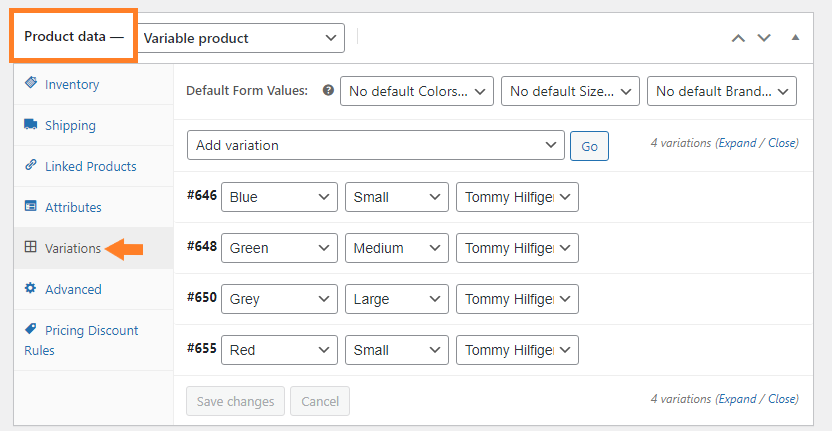The image size is (832, 431).
Task: Click the Default Form Values help icon
Action: click(x=328, y=91)
